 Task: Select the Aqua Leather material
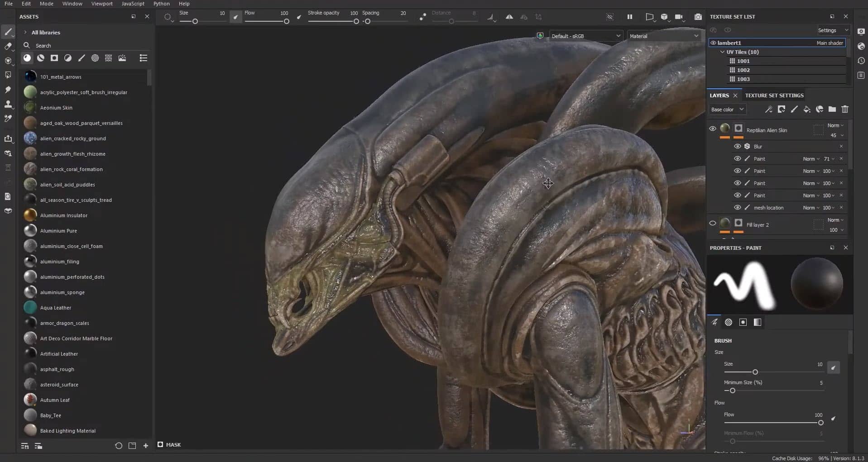(x=55, y=308)
